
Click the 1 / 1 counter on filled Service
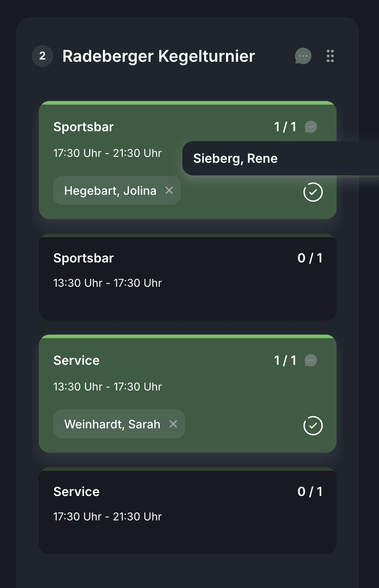tap(285, 361)
